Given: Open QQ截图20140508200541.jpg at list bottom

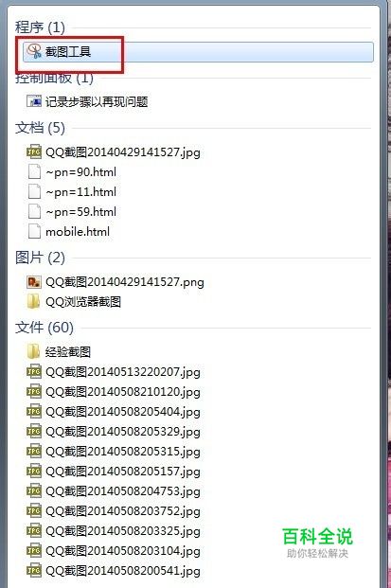Looking at the screenshot, I should coord(122,570).
